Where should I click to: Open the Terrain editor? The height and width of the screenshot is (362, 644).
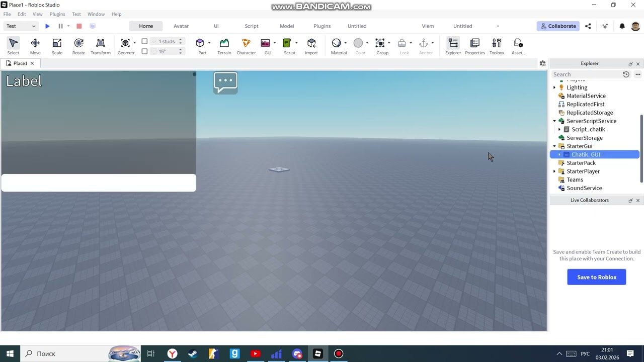coord(224,46)
